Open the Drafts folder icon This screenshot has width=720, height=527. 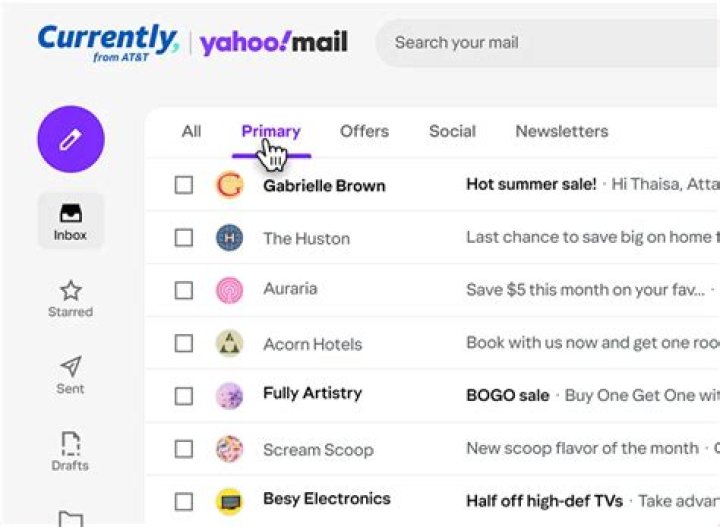tap(71, 444)
